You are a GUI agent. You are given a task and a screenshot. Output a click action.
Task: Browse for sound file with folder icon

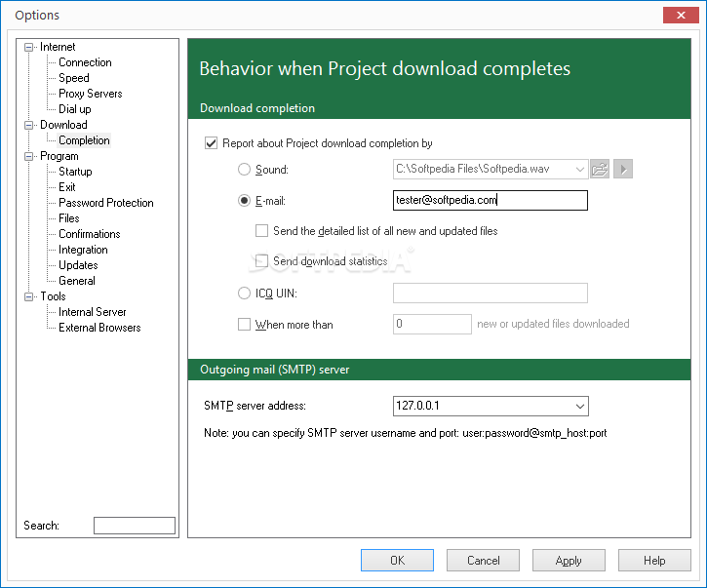(600, 169)
